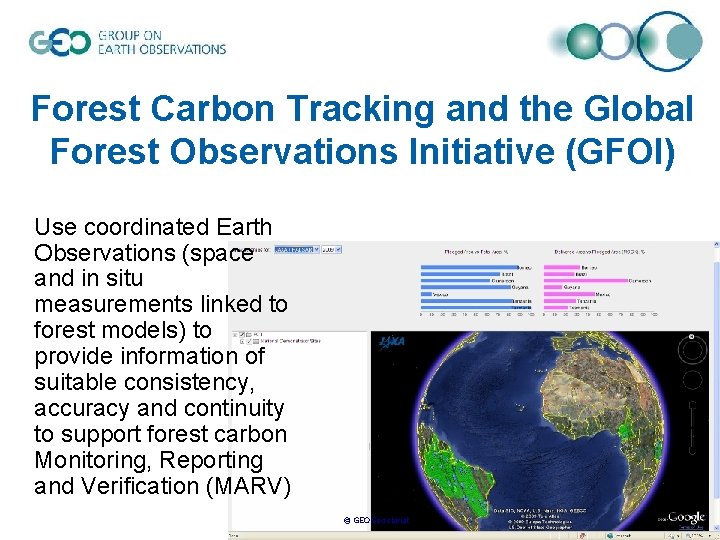Toggle the National Demonstration Sites checkbox
The width and height of the screenshot is (720, 540).
click(x=249, y=341)
